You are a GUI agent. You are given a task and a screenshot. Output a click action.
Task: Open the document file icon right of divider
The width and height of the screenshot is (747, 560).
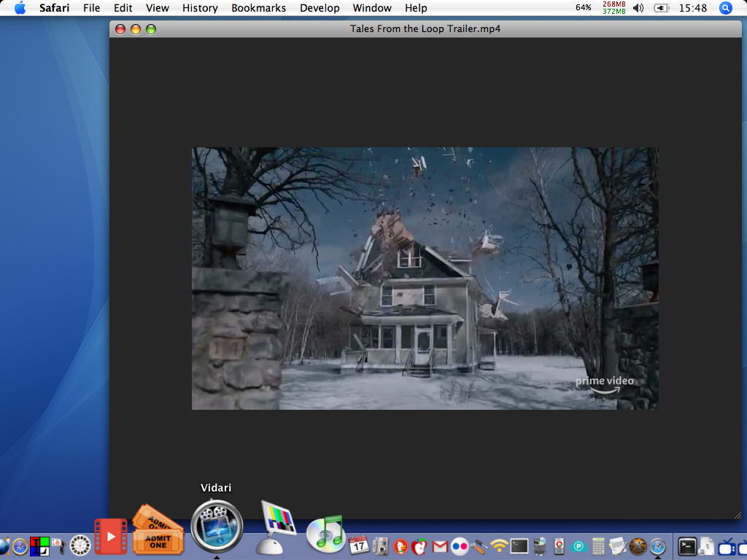707,546
